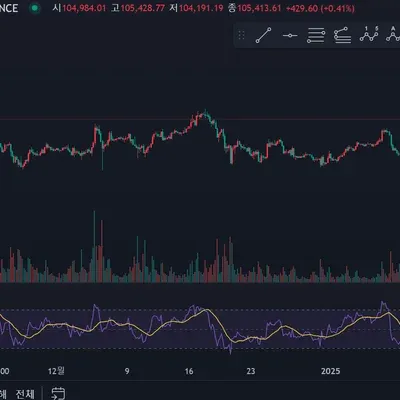Click the 23 date label on time axis
The image size is (400, 400).
coord(251,371)
